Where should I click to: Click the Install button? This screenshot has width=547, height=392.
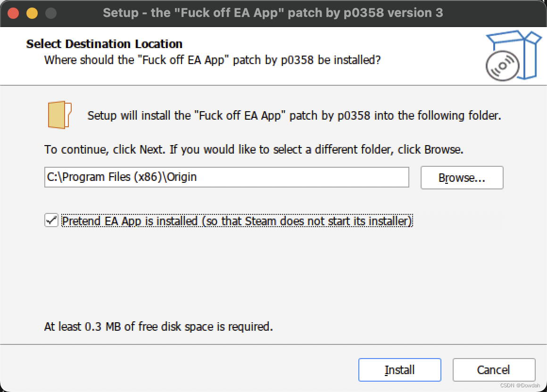[399, 370]
